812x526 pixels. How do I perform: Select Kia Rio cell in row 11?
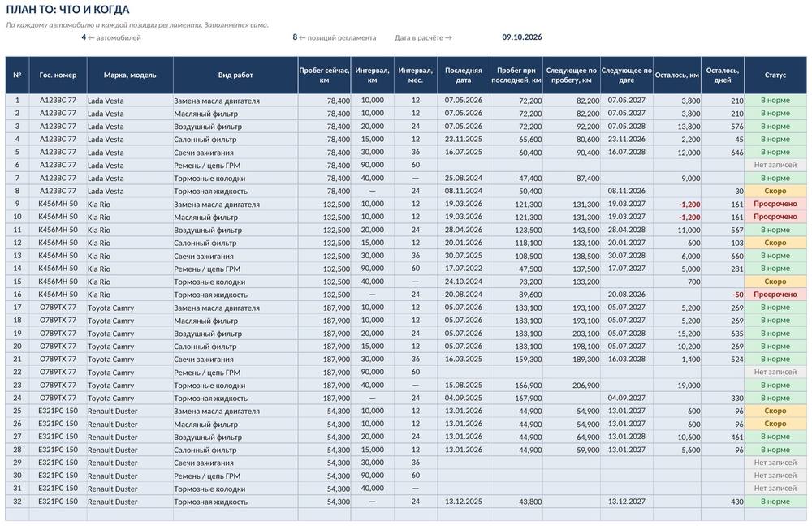(x=130, y=230)
